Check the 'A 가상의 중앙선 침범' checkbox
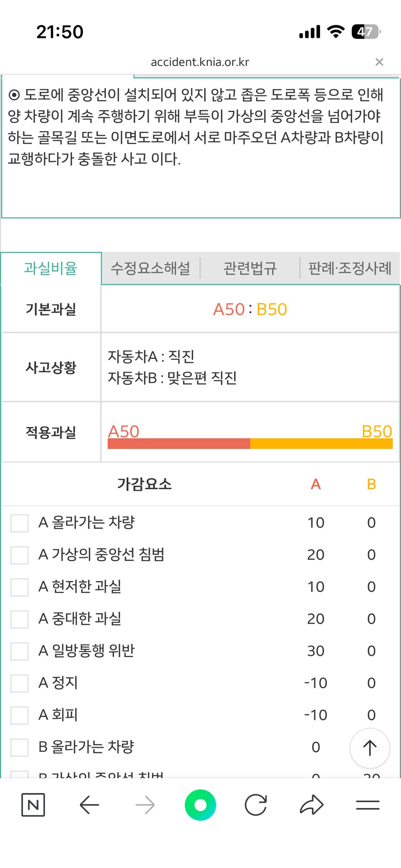 [19, 555]
